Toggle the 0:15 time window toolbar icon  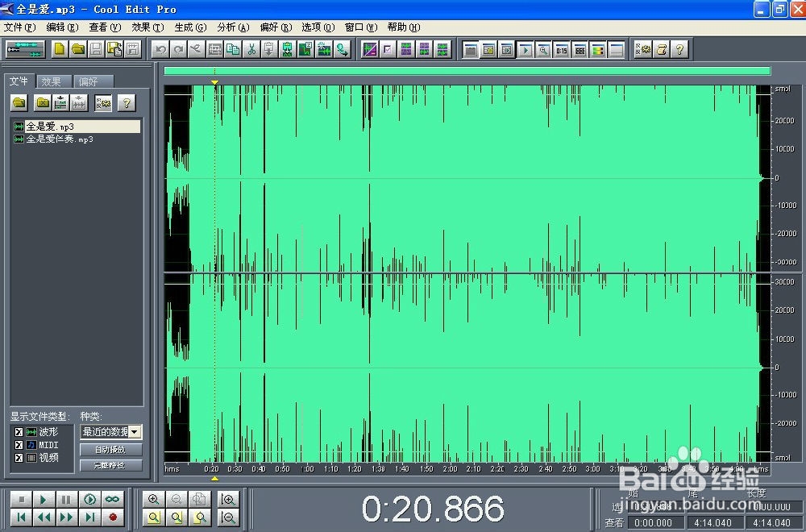point(561,50)
